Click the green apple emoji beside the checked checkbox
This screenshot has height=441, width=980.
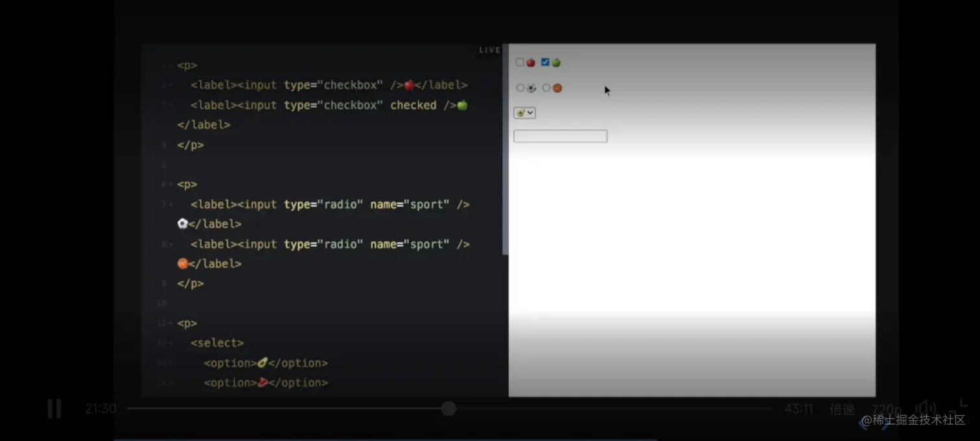coord(555,62)
